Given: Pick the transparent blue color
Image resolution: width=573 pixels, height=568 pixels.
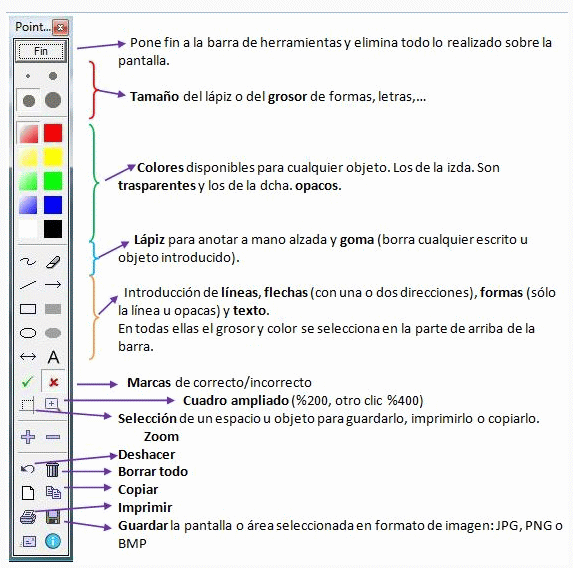Looking at the screenshot, I should coord(29,205).
